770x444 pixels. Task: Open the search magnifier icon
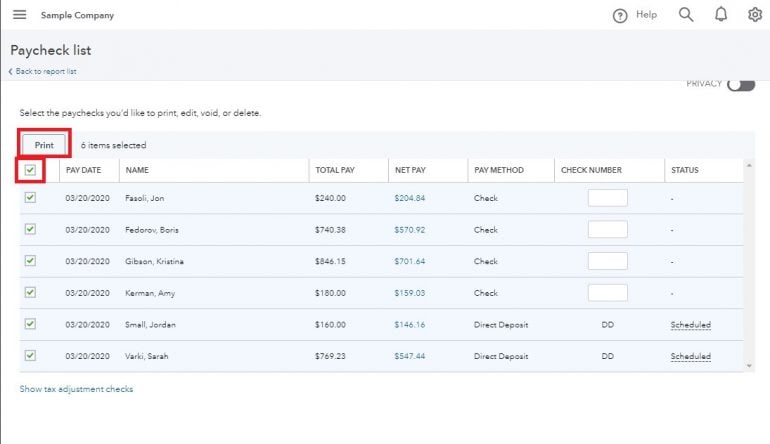(686, 15)
